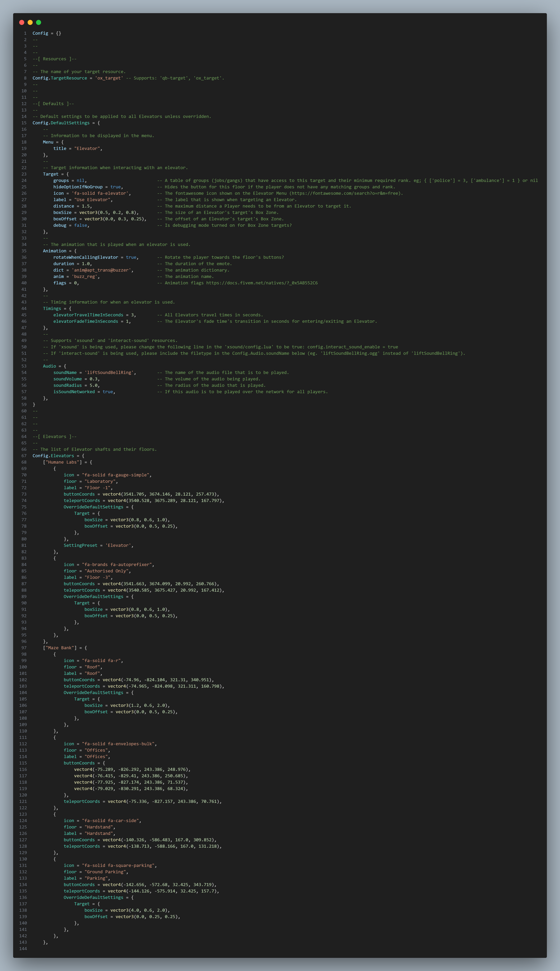Click the 'Config.Elevators' identifier
The height and width of the screenshot is (971, 560).
tap(54, 456)
